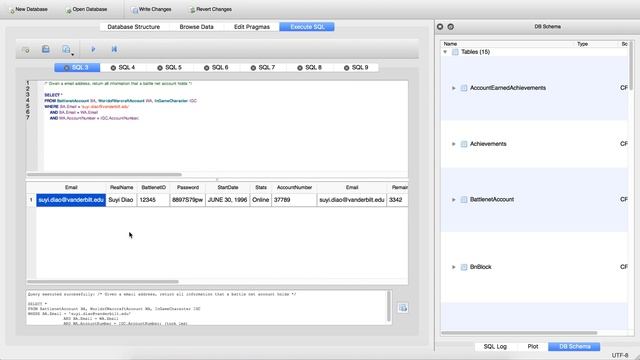Viewport: 640px width, 360px height.
Task: Select the SQL 8 editor tab
Action: [309, 68]
